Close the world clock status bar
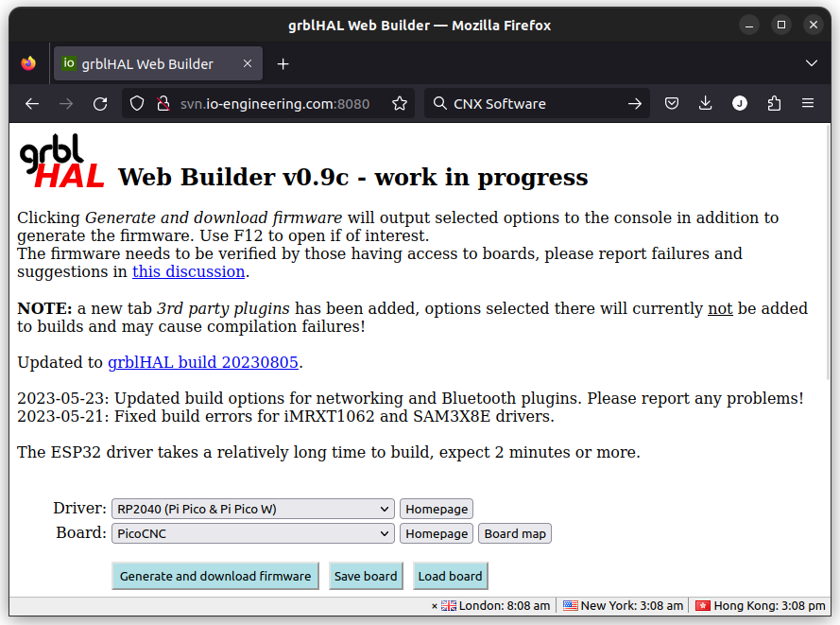 pyautogui.click(x=434, y=606)
